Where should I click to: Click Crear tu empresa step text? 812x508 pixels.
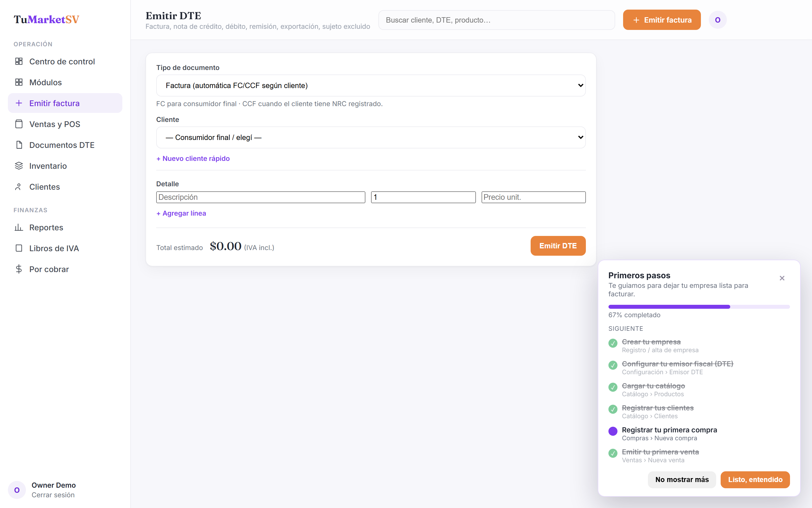(x=651, y=342)
